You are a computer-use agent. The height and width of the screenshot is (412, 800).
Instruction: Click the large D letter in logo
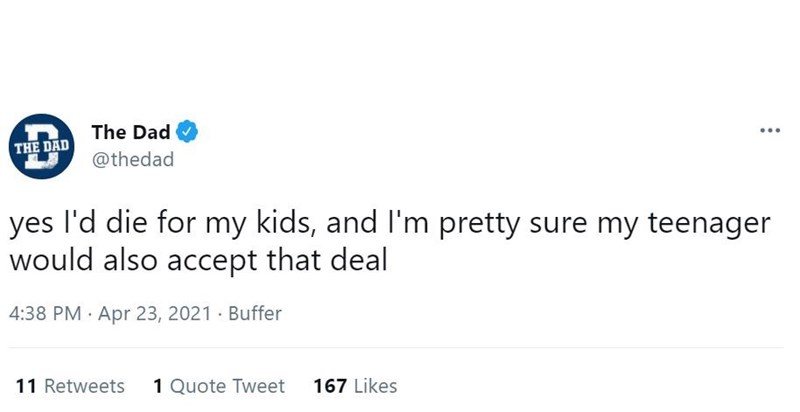click(x=42, y=146)
